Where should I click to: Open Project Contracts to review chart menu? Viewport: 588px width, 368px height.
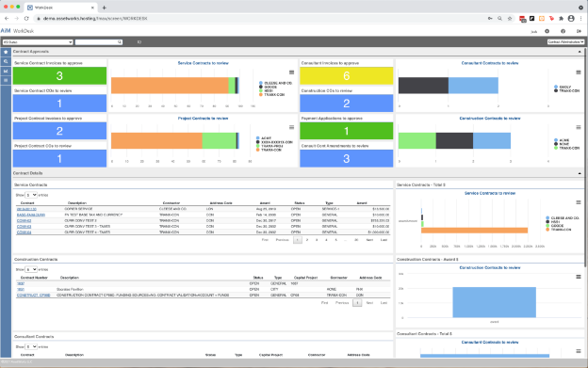point(291,127)
